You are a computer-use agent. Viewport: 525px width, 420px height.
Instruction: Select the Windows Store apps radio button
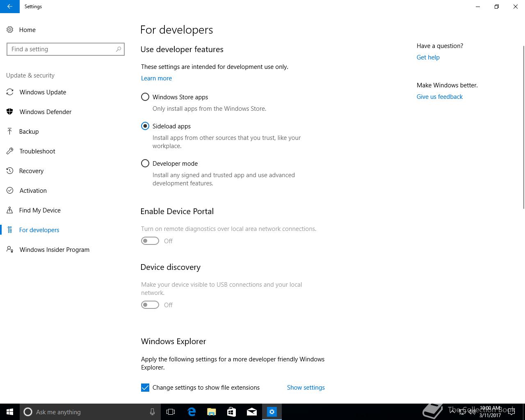tap(145, 97)
